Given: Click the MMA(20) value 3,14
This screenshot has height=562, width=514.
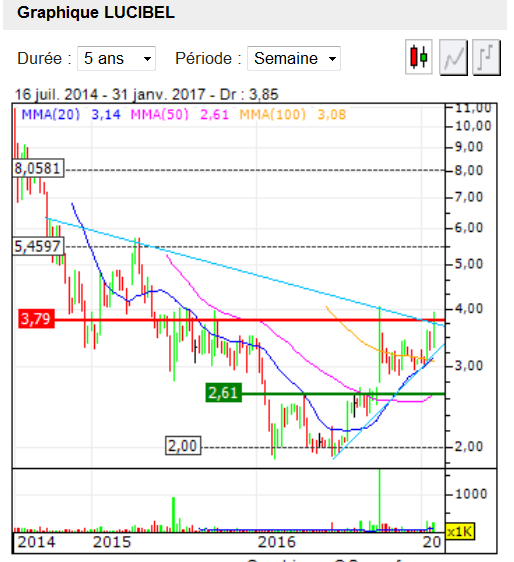Looking at the screenshot, I should point(106,115).
